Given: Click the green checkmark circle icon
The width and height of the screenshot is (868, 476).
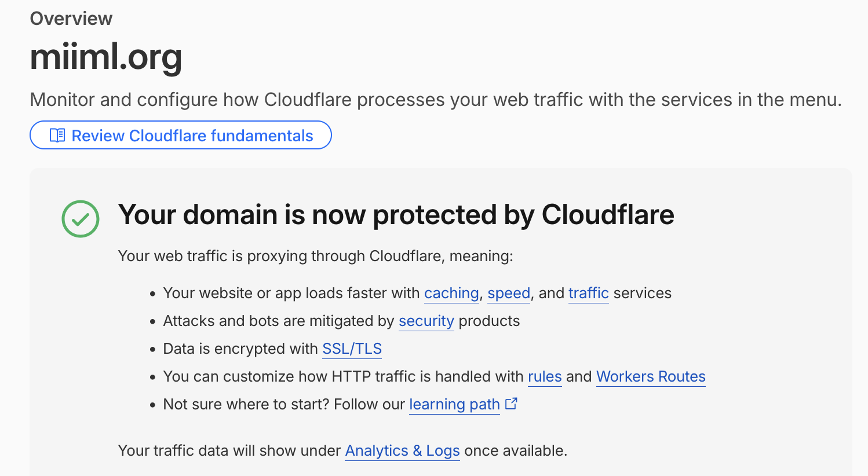Looking at the screenshot, I should coord(81,219).
